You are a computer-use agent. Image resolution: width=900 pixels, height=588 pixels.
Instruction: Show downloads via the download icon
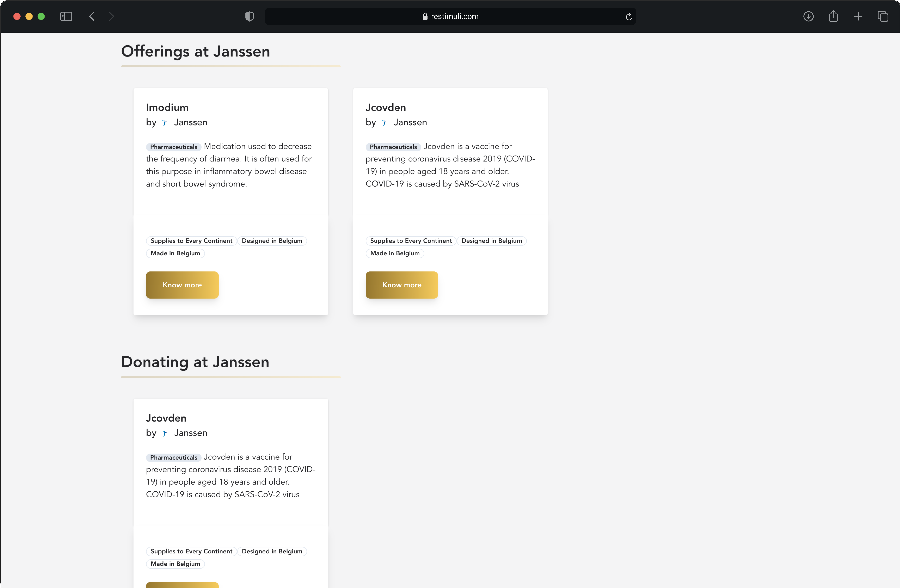808,16
